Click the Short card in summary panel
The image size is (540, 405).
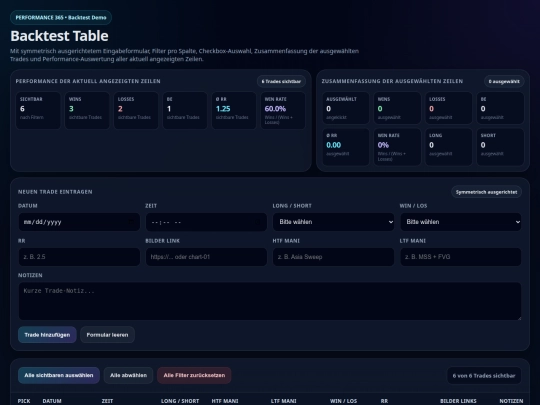click(x=500, y=147)
